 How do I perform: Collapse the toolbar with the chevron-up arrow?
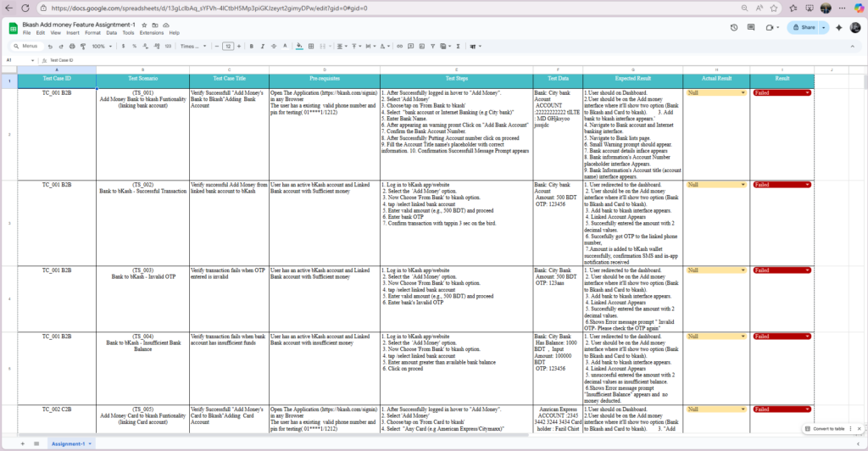pos(853,47)
